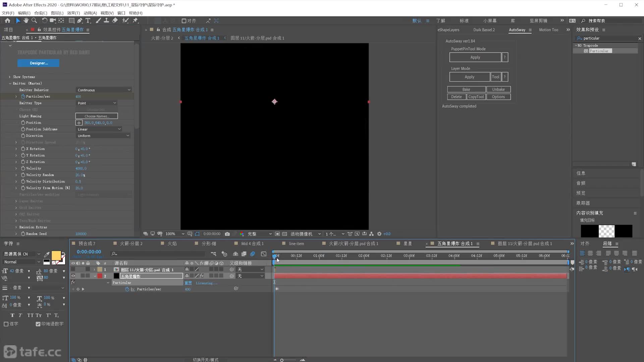Select the Pen tool
Image resolution: width=644 pixels, height=362 pixels.
tap(80, 20)
